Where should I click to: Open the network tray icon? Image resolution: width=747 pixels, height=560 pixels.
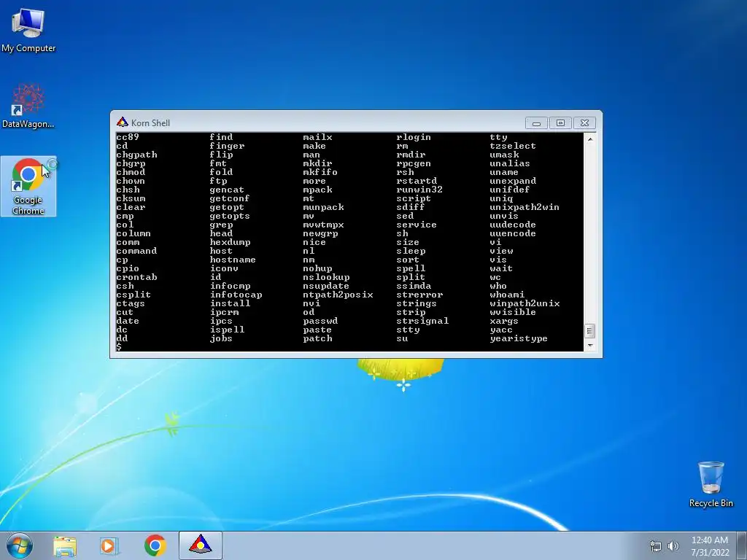coord(656,546)
